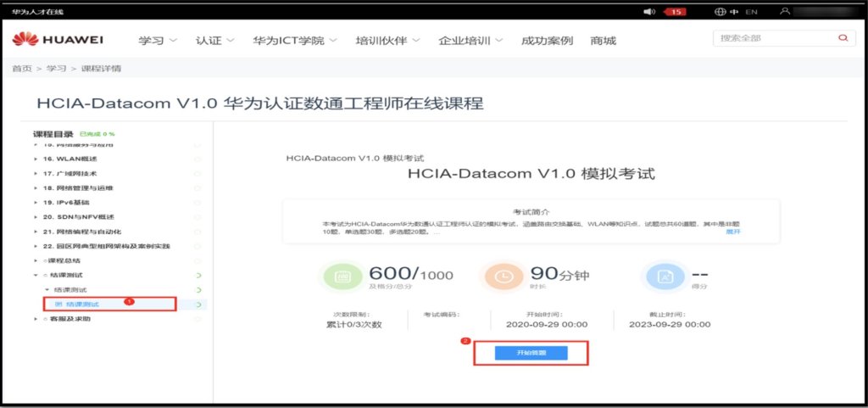The width and height of the screenshot is (868, 408).
Task: Click the 搜索全部 search field
Action: coord(771,38)
